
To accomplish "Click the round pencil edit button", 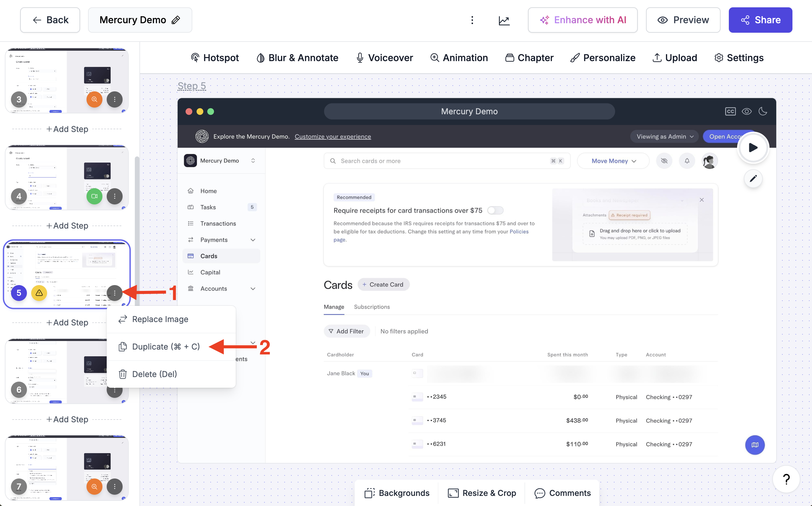I will coord(753,178).
